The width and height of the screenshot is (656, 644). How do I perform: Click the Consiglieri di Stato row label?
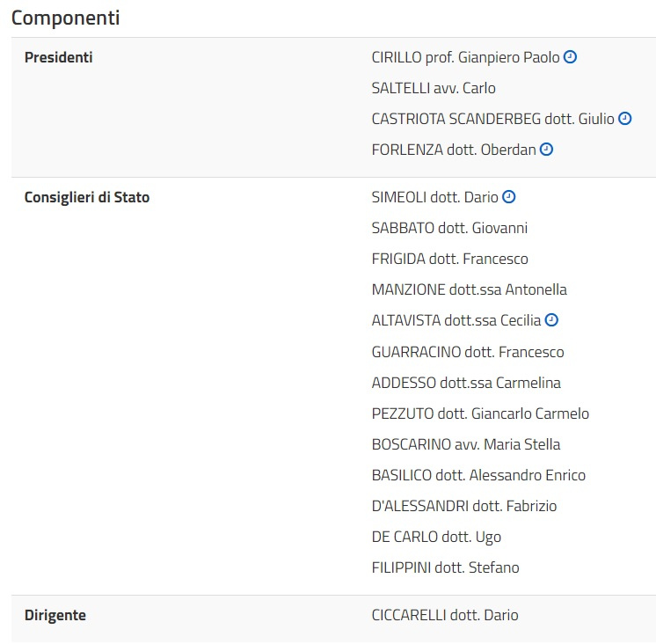87,197
